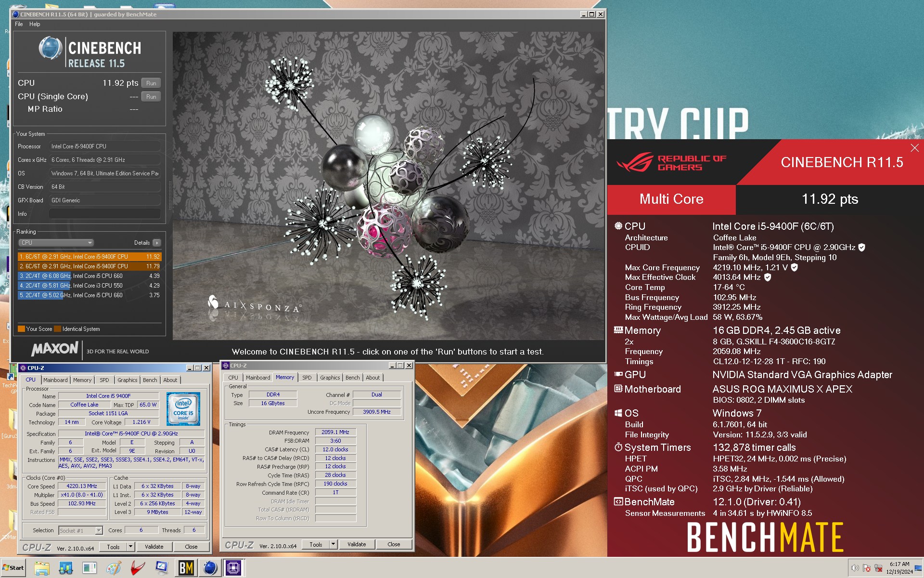
Task: Click the window-layout taskbar icon
Action: [x=90, y=568]
